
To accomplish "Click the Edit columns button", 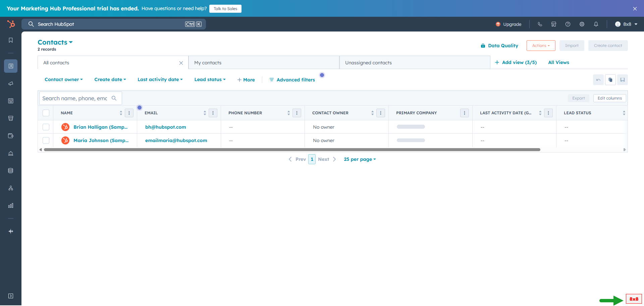I will (610, 98).
